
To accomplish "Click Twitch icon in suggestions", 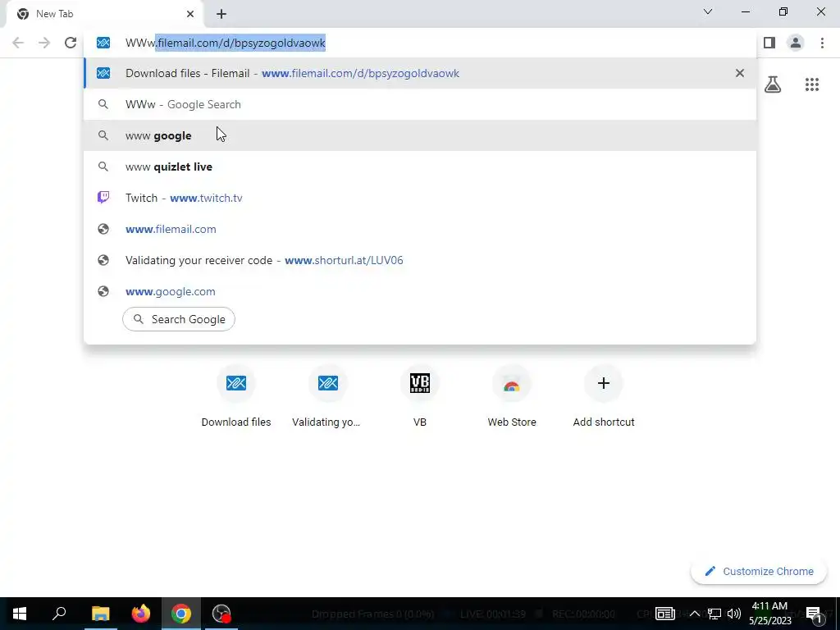I will [103, 198].
